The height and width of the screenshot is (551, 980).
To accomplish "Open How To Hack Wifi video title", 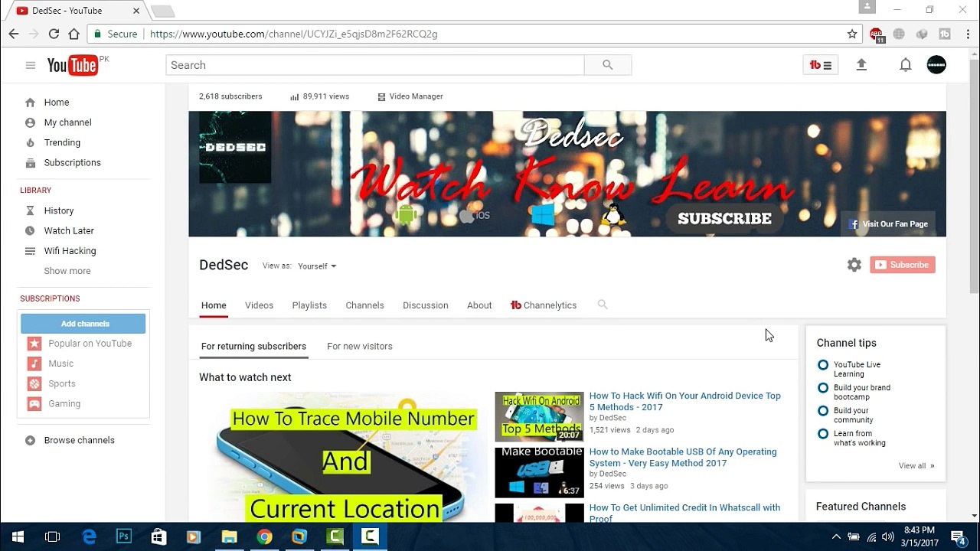I will pyautogui.click(x=685, y=402).
